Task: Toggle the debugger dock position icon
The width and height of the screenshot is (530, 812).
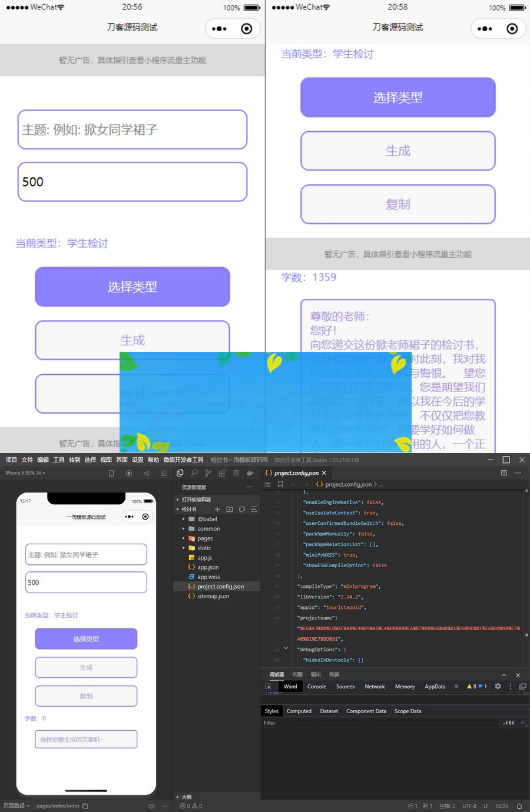Action: coord(522,686)
